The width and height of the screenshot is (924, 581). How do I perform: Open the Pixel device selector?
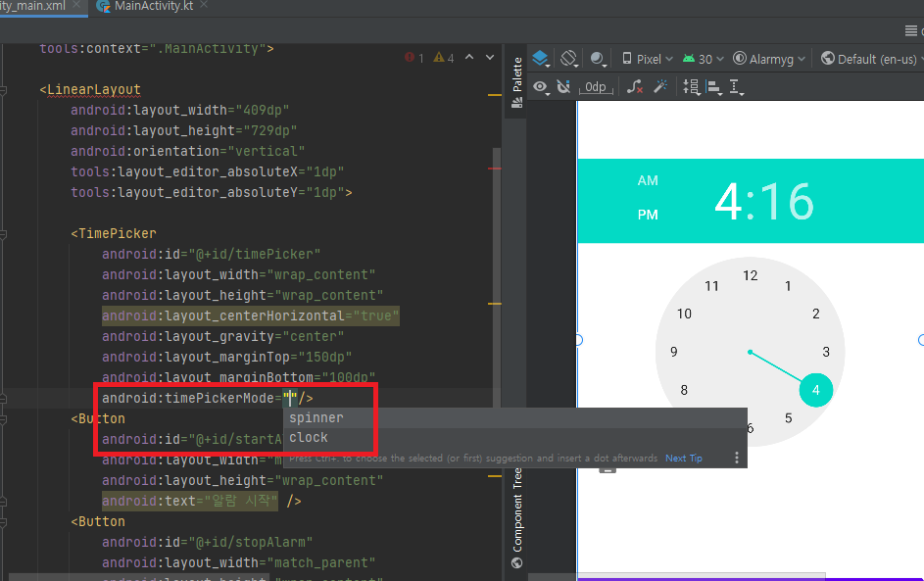pos(647,58)
